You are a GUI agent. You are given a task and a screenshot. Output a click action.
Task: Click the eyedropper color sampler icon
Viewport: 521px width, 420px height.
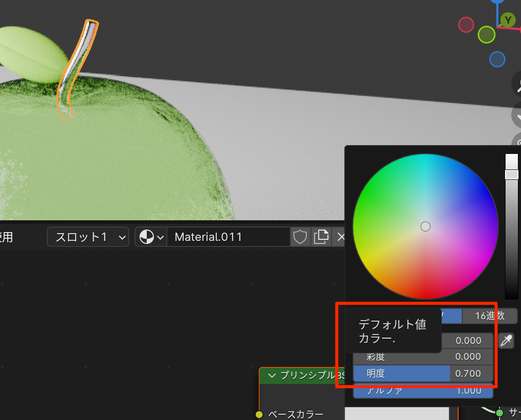click(x=506, y=340)
